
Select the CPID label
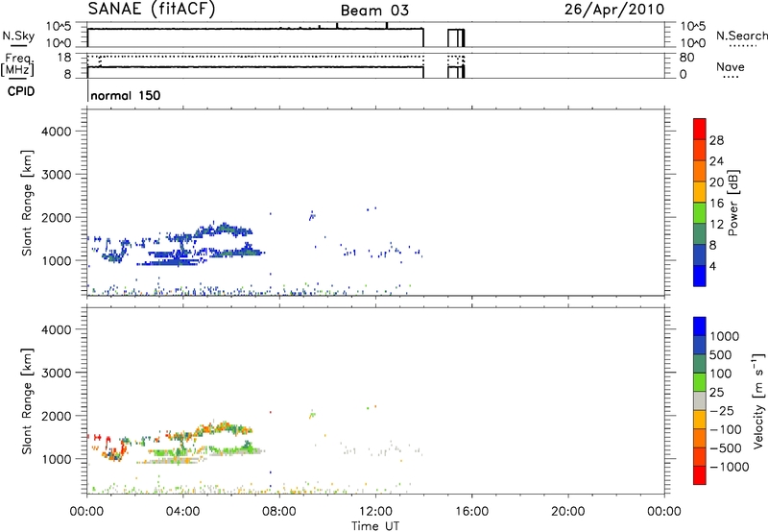point(21,91)
